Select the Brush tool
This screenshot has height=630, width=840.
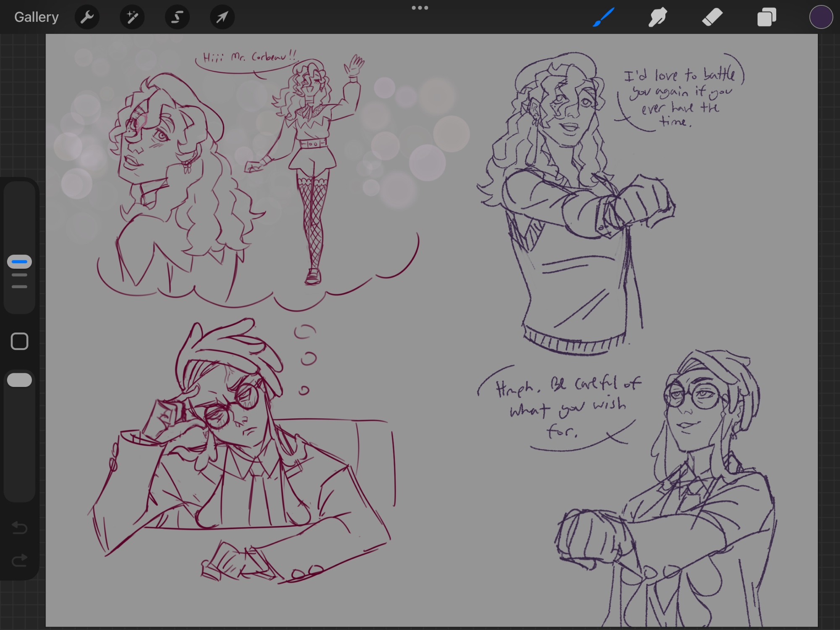tap(604, 17)
